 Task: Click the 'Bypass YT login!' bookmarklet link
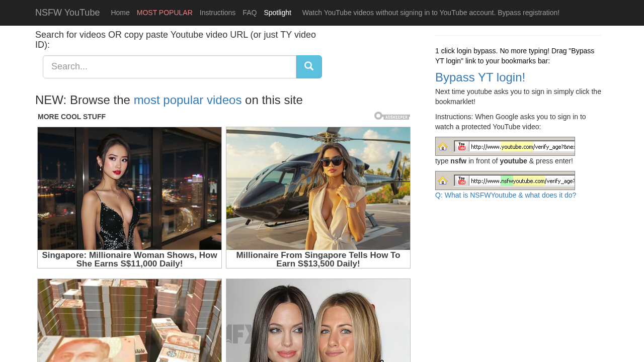[x=480, y=77]
